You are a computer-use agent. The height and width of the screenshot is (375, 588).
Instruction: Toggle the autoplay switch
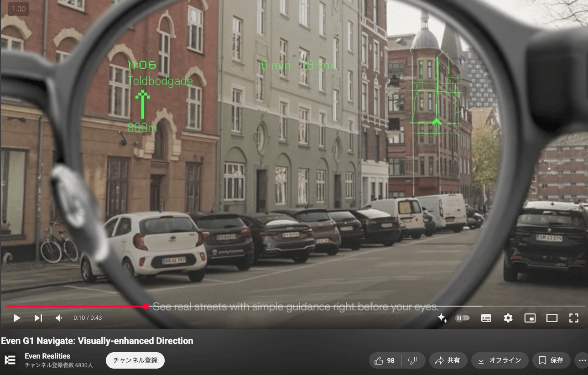click(462, 318)
